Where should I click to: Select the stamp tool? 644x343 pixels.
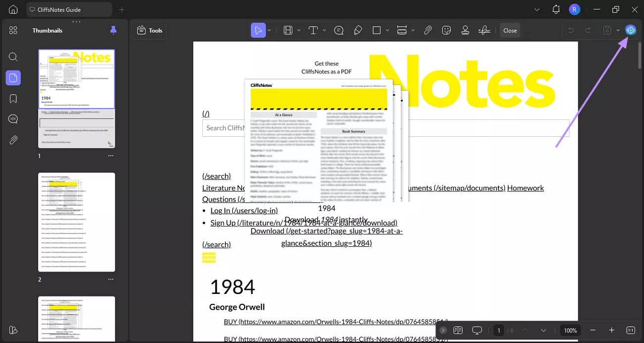[465, 30]
